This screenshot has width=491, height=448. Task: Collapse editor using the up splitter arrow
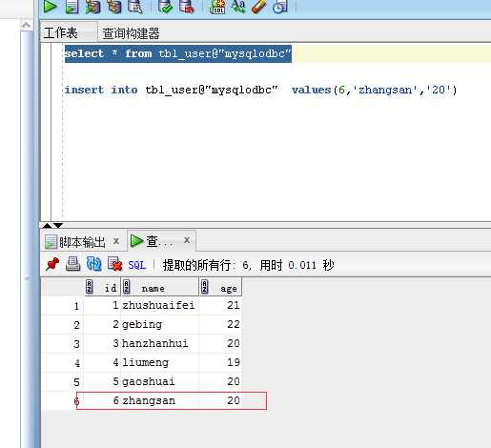47,226
